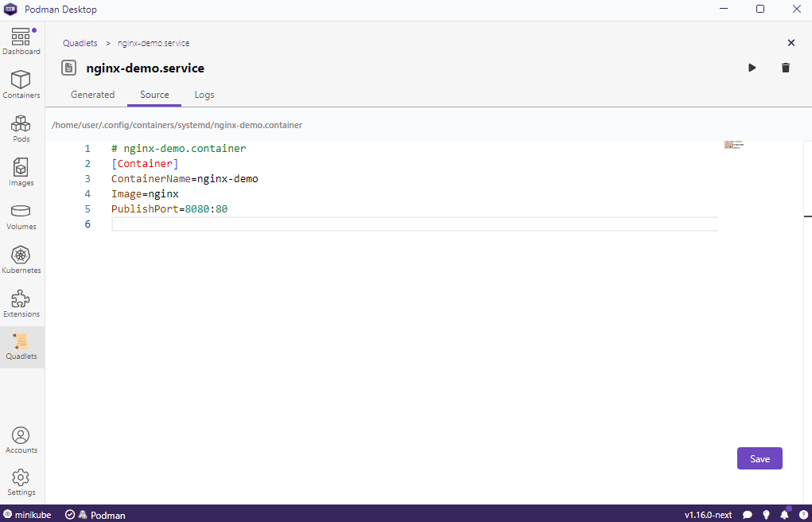This screenshot has height=522, width=812.
Task: Click the minikube context in status bar
Action: click(x=27, y=515)
